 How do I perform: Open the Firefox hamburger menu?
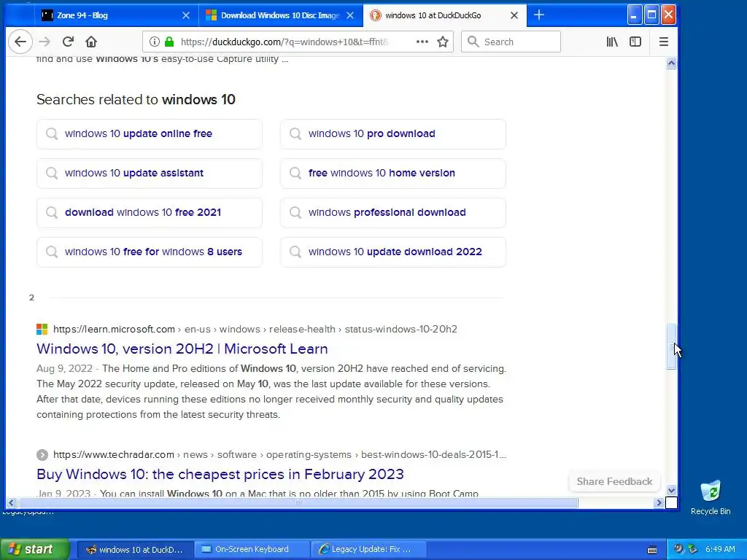[x=664, y=42]
